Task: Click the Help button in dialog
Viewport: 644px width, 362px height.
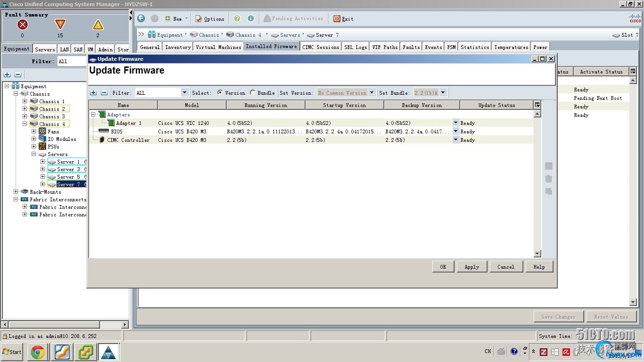Action: pyautogui.click(x=539, y=267)
